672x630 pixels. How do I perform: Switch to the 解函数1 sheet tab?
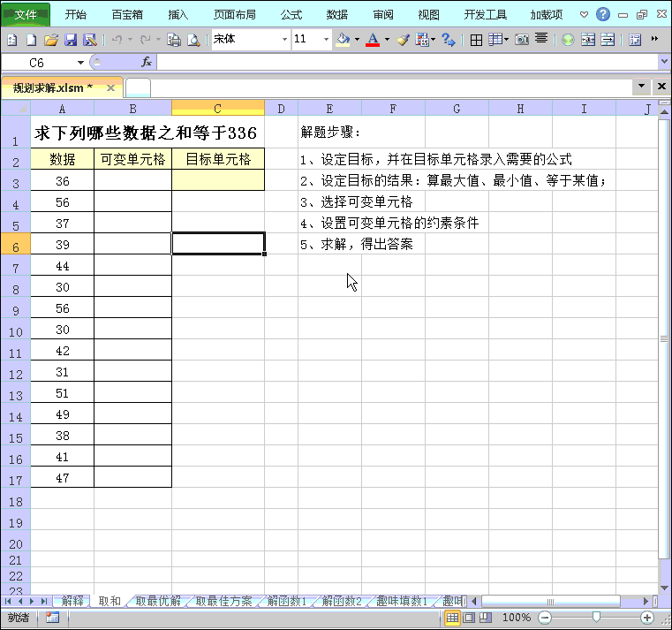pyautogui.click(x=287, y=601)
